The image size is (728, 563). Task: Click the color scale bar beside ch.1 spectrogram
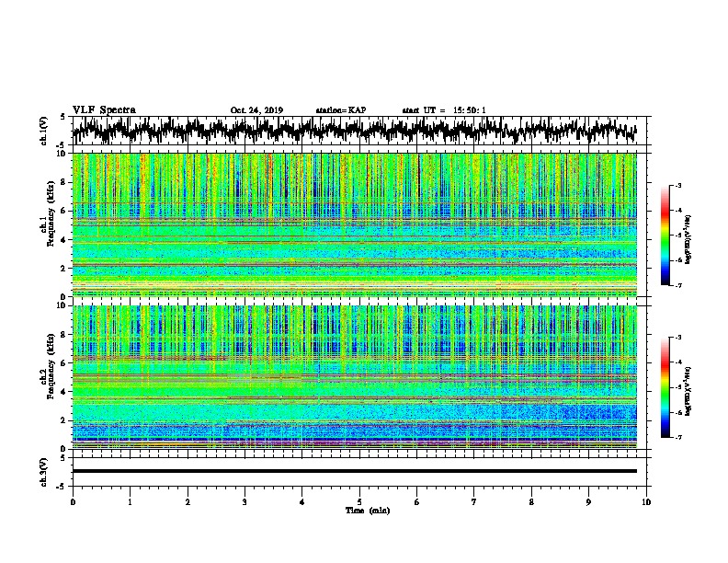coord(665,236)
